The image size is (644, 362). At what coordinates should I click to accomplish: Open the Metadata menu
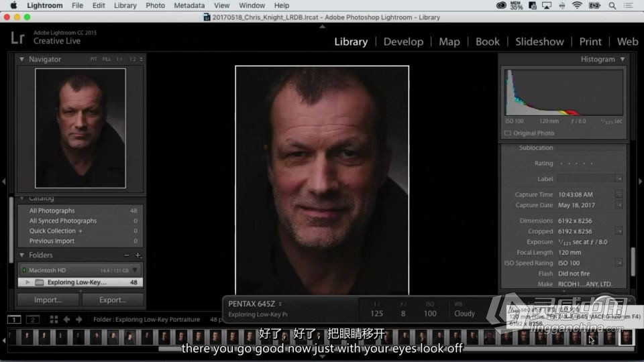(x=189, y=5)
